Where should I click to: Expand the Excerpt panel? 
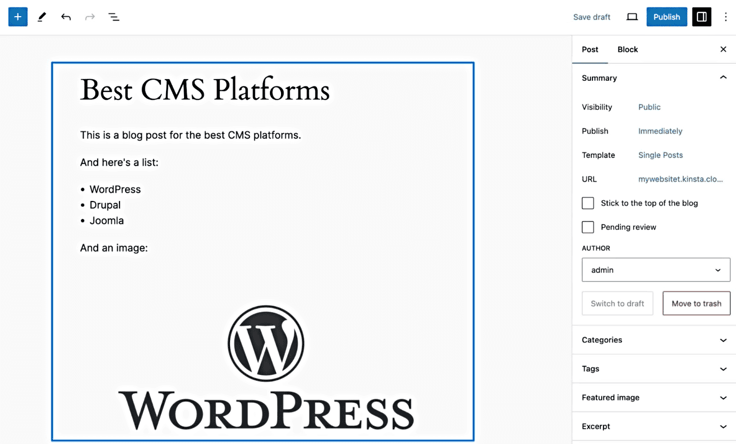654,426
